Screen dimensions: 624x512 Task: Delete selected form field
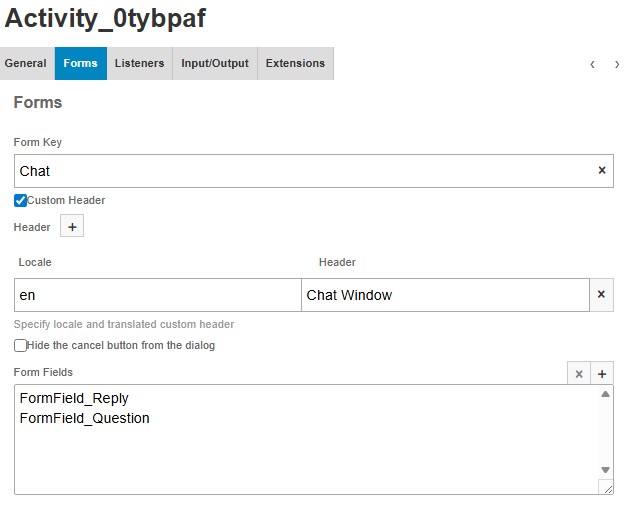[x=578, y=374]
